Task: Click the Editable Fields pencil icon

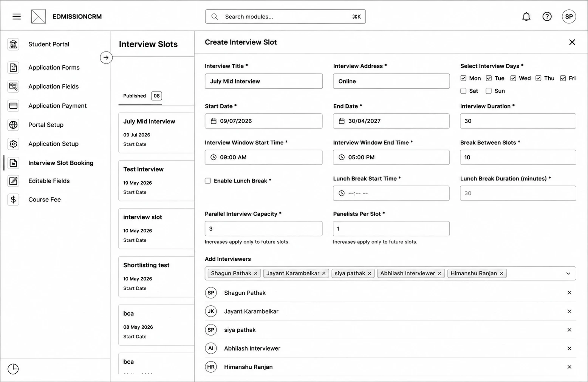Action: (x=13, y=181)
